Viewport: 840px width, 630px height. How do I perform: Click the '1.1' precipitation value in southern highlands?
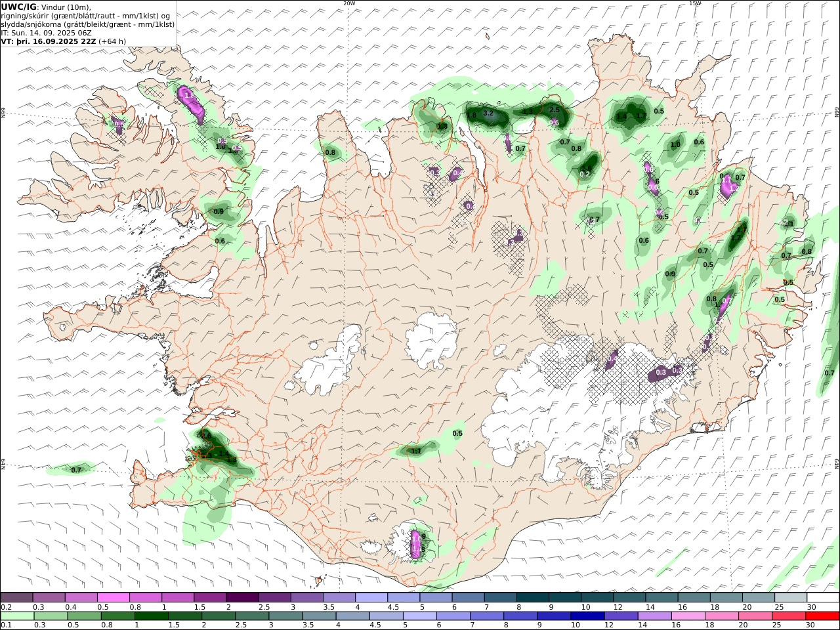(416, 451)
